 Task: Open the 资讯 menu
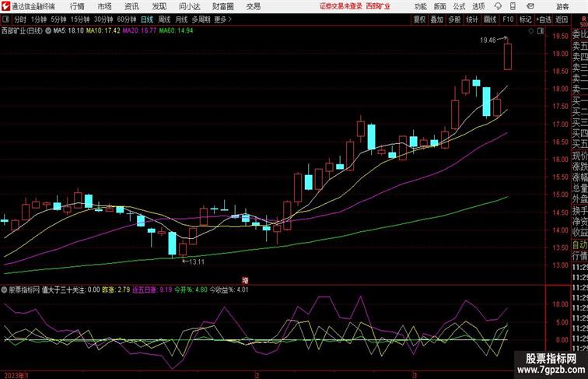pyautogui.click(x=131, y=6)
